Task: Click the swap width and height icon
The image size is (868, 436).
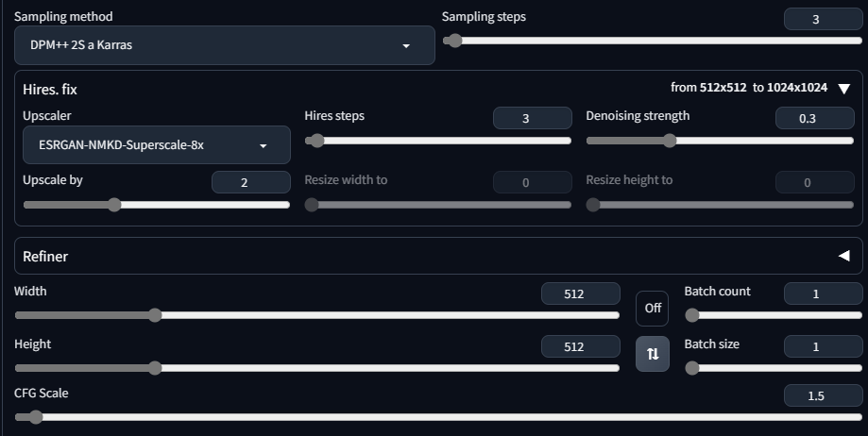Action: click(x=653, y=354)
